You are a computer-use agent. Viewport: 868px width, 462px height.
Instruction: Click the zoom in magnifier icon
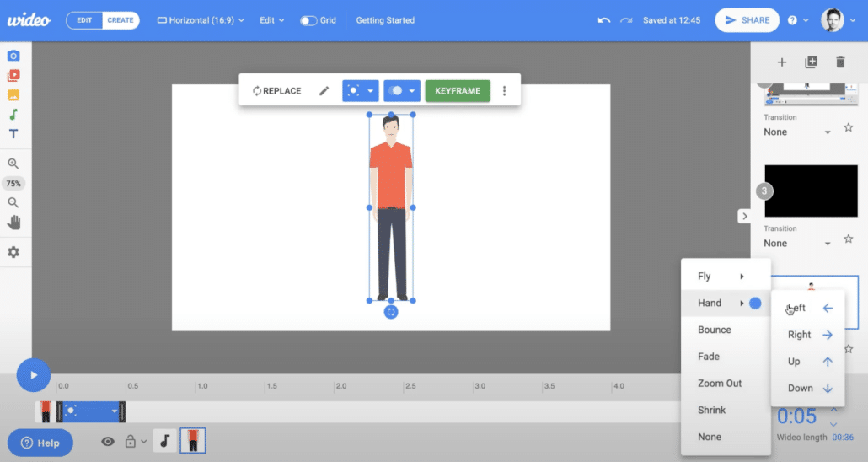[x=13, y=164]
